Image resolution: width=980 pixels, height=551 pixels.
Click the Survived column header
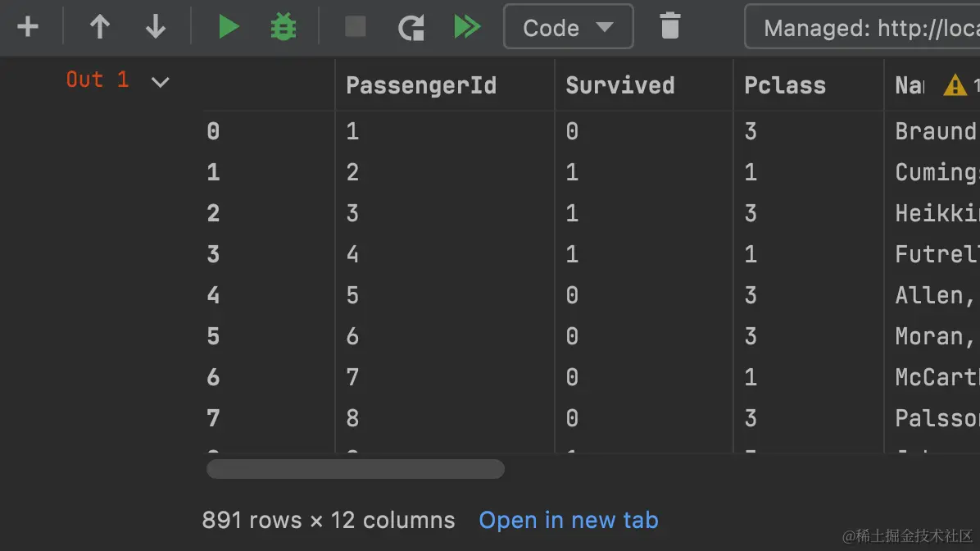pos(620,85)
